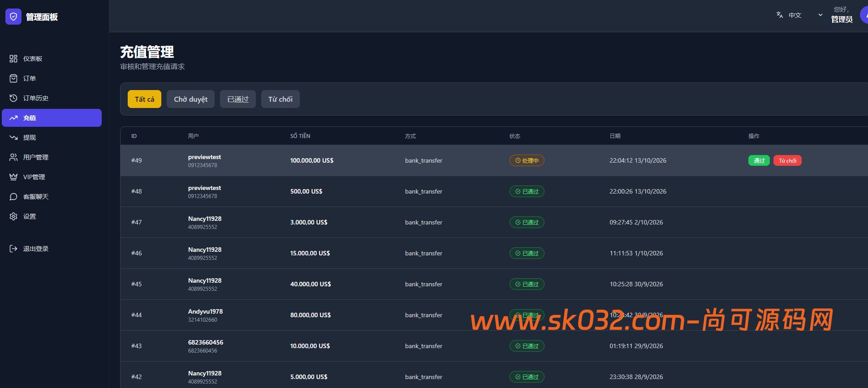
Task: Select the Tất cả filter tab
Action: click(x=144, y=99)
